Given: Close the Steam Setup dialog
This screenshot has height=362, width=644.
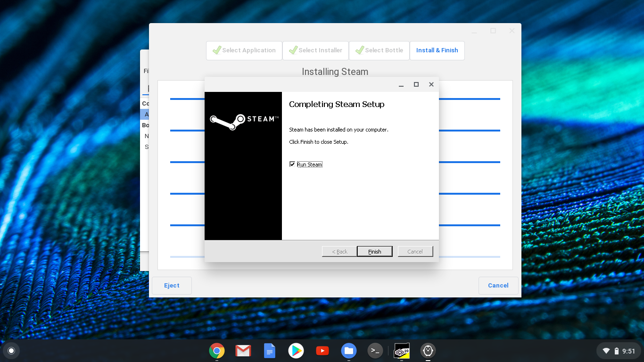Looking at the screenshot, I should click(x=431, y=84).
